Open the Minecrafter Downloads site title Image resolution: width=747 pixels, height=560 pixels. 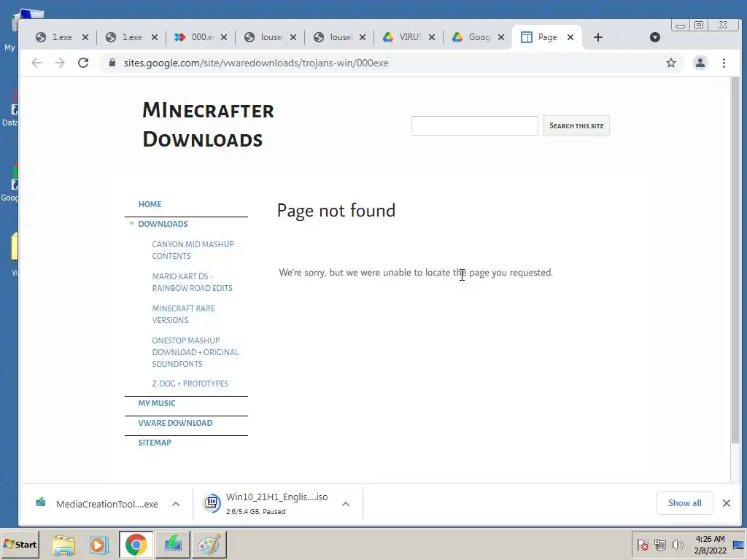pyautogui.click(x=208, y=125)
